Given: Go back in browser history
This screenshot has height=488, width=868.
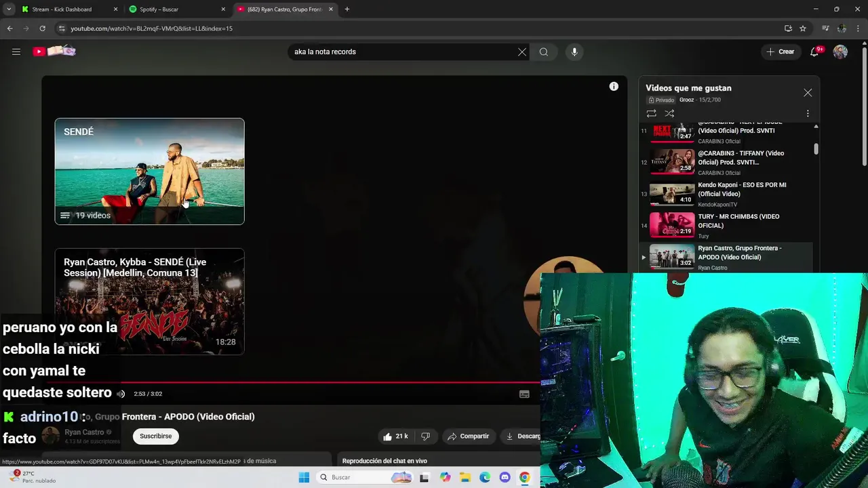Looking at the screenshot, I should pyautogui.click(x=9, y=28).
